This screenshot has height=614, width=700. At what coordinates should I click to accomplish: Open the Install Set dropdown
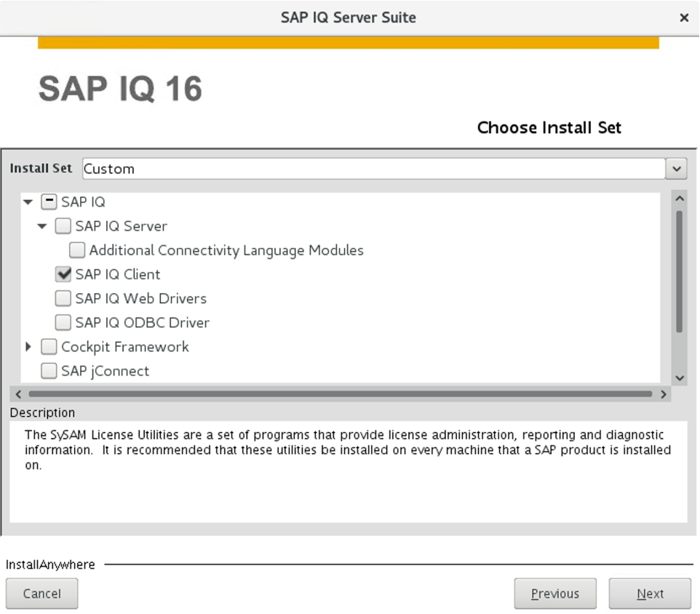pos(676,168)
